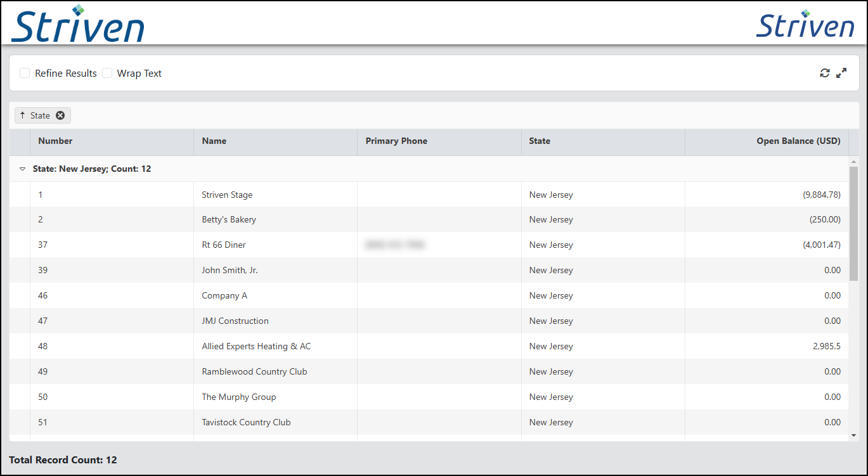Enable the Refine Results checkbox
Image resolution: width=868 pixels, height=476 pixels.
point(25,73)
